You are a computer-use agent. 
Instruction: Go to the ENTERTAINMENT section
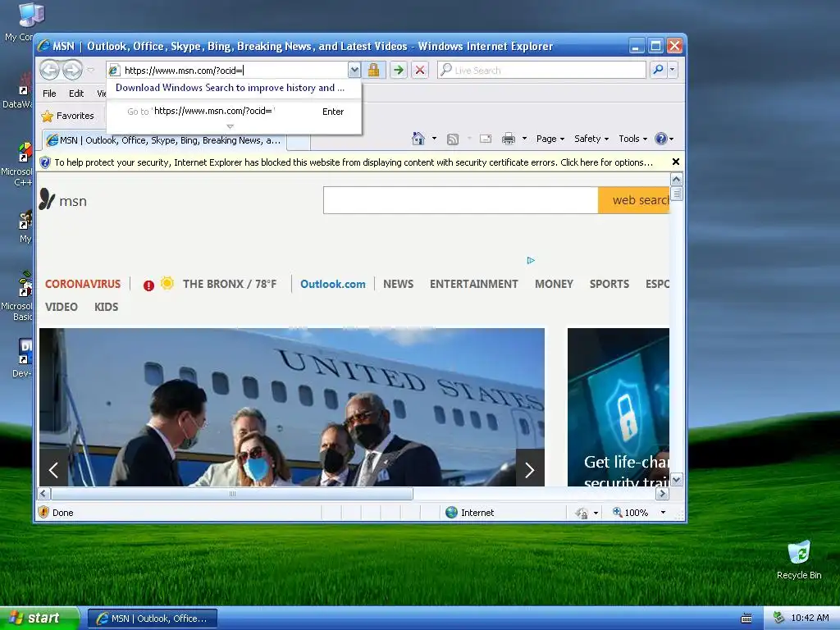[x=473, y=284]
